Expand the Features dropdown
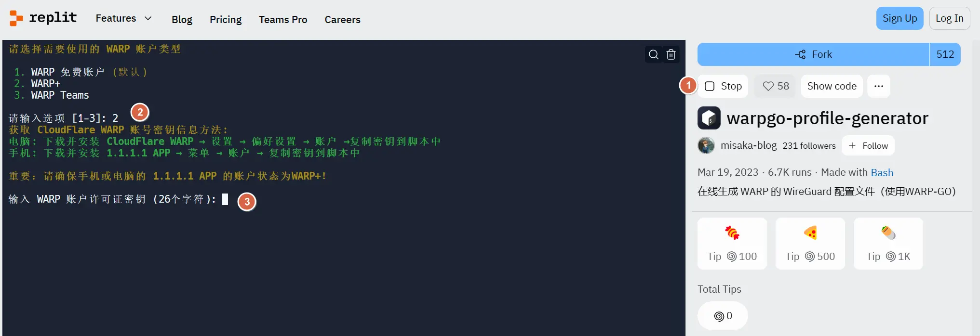Image resolution: width=980 pixels, height=336 pixels. click(124, 18)
